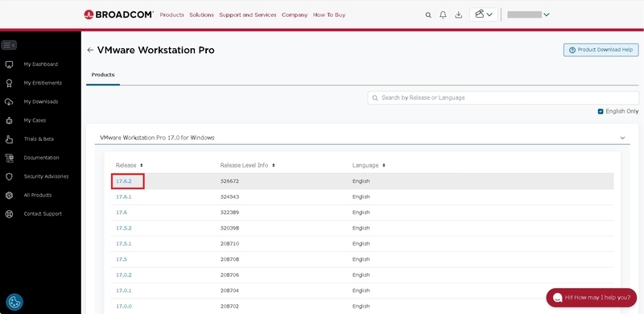Click the My Entitlements ribbon icon
The height and width of the screenshot is (314, 644).
pyautogui.click(x=9, y=83)
